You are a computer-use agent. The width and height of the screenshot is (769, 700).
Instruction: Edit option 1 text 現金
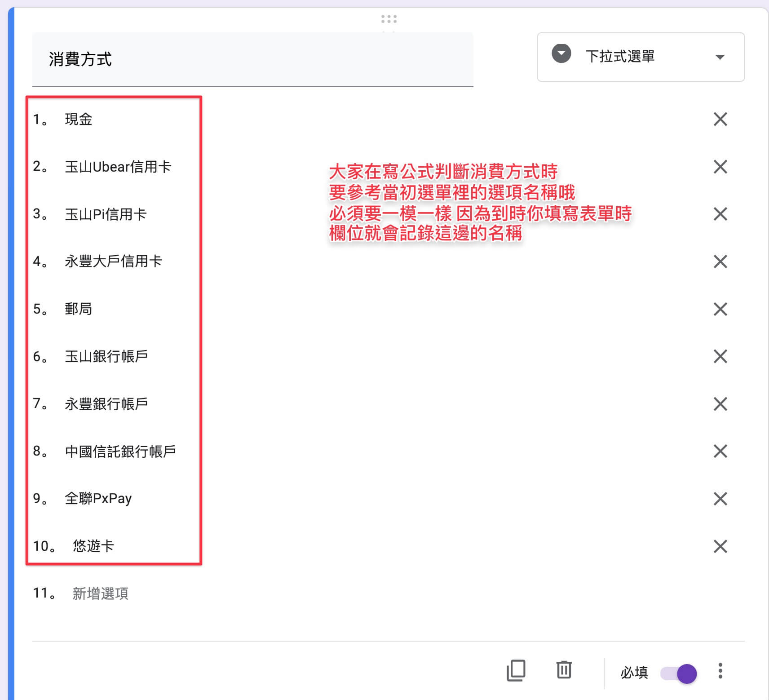coord(79,119)
